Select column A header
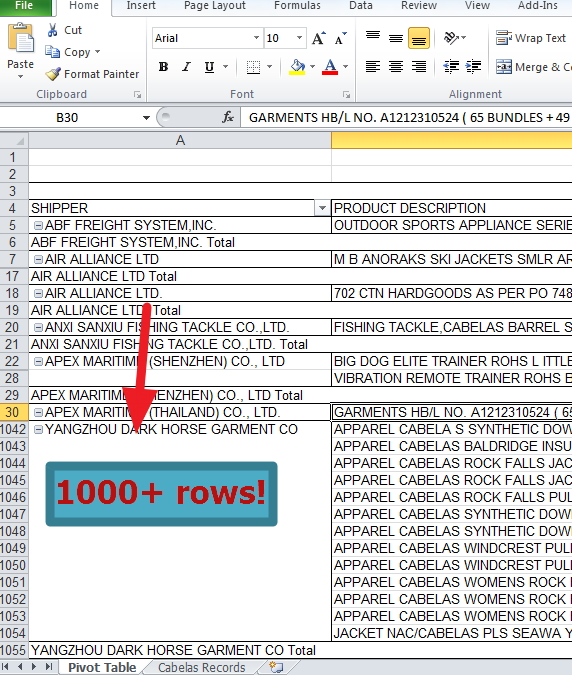Image resolution: width=572 pixels, height=675 pixels. 180,140
